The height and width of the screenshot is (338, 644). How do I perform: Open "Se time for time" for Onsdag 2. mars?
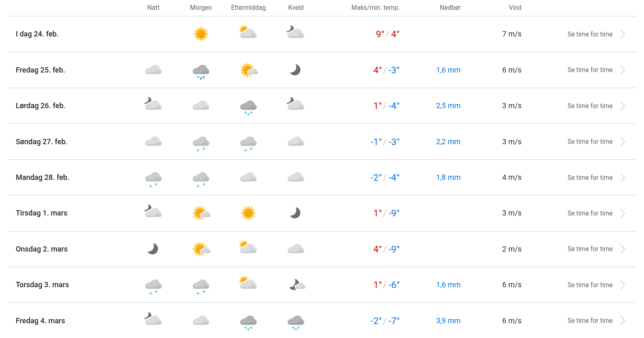[590, 249]
